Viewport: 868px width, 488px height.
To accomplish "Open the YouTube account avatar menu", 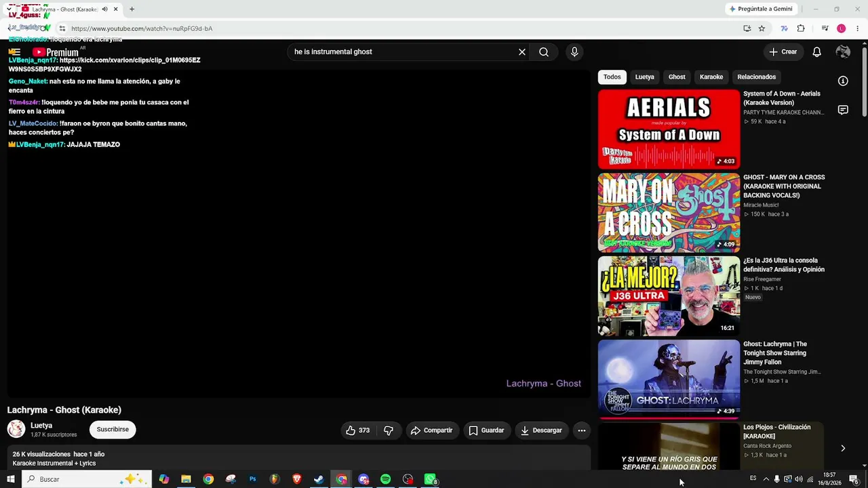I will pos(844,52).
